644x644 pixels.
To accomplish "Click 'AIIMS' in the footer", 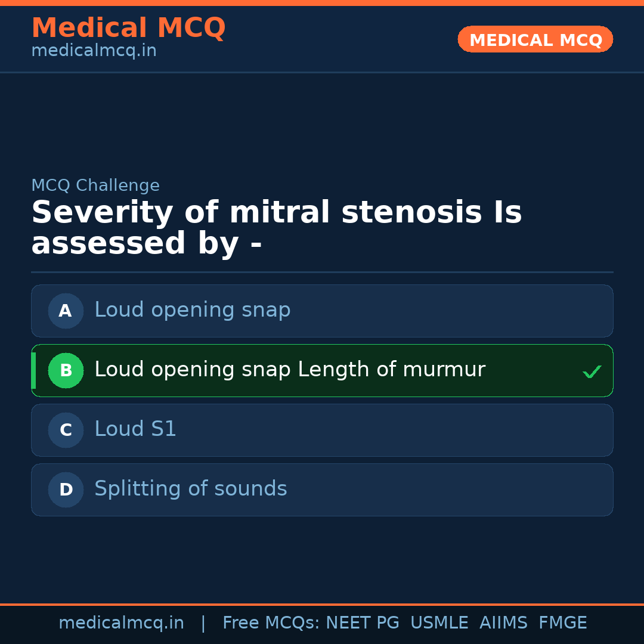I will click(503, 623).
